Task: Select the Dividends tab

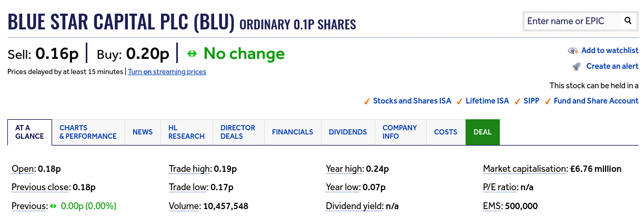Action: tap(348, 132)
